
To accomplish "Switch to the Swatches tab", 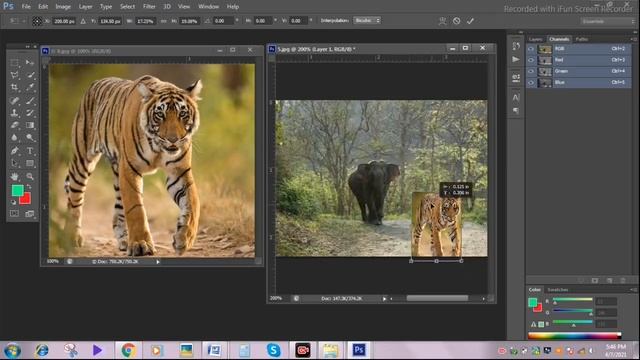I will [x=558, y=290].
